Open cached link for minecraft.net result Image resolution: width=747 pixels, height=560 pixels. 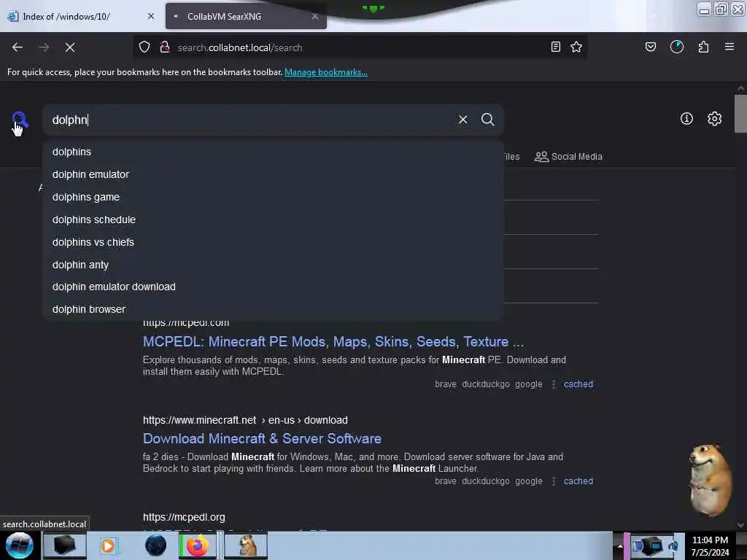pos(578,481)
